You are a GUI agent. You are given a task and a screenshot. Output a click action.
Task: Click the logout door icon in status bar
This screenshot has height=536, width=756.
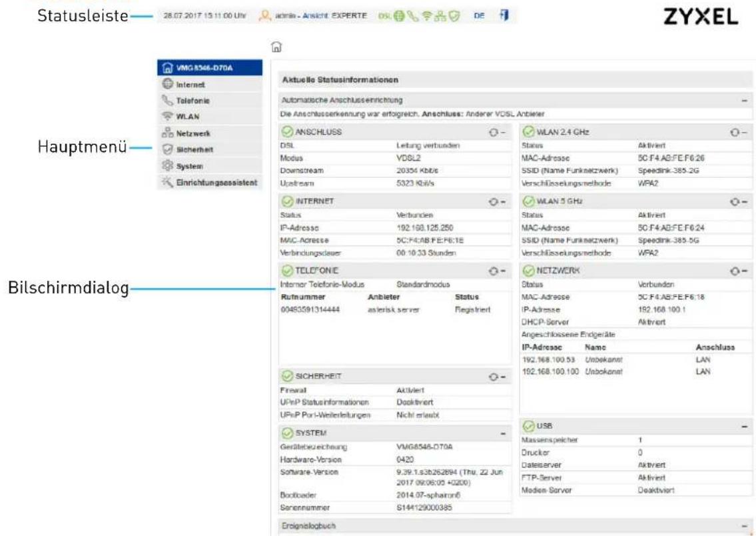(x=504, y=15)
